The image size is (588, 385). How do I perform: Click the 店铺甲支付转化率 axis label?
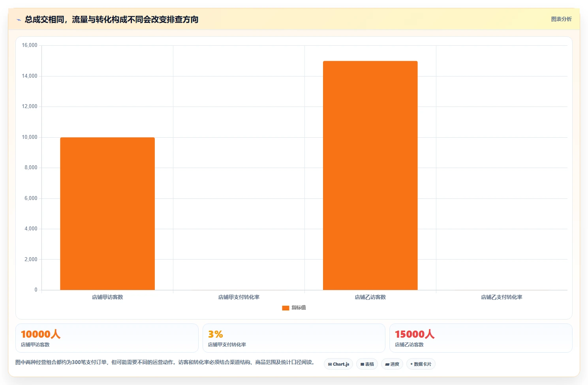coord(239,297)
